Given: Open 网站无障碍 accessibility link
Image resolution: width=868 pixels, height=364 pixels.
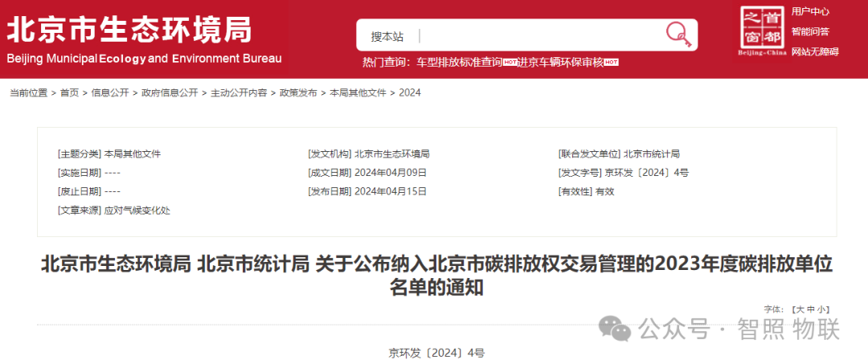Looking at the screenshot, I should pyautogui.click(x=815, y=51).
